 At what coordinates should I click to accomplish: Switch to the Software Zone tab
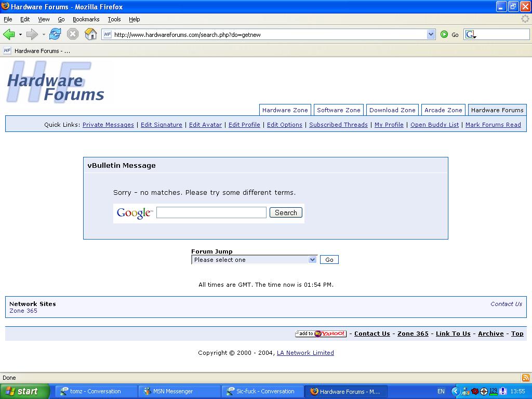339,110
